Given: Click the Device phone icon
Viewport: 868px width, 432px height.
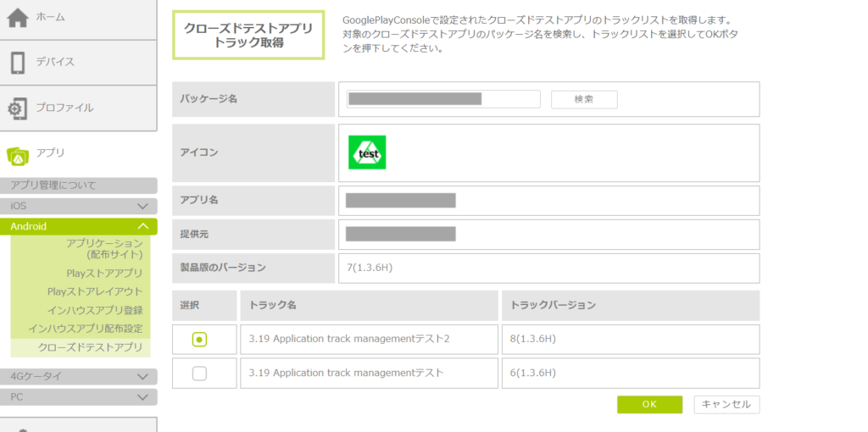Looking at the screenshot, I should 17,63.
